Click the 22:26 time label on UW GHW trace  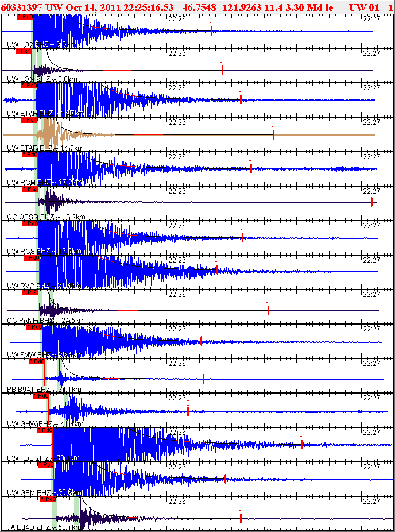[x=177, y=398]
